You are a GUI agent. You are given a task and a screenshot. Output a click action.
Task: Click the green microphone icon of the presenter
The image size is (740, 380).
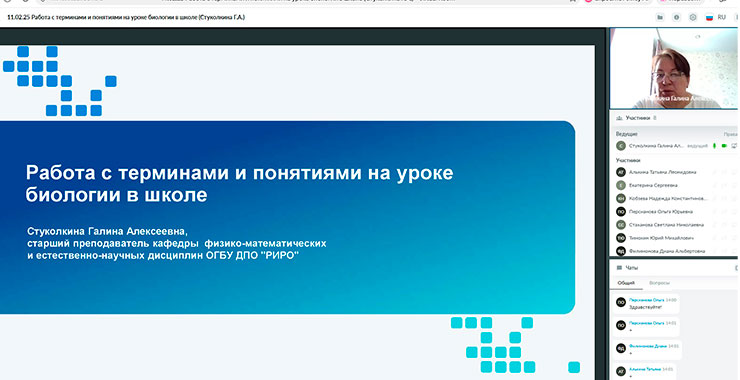[x=715, y=146]
